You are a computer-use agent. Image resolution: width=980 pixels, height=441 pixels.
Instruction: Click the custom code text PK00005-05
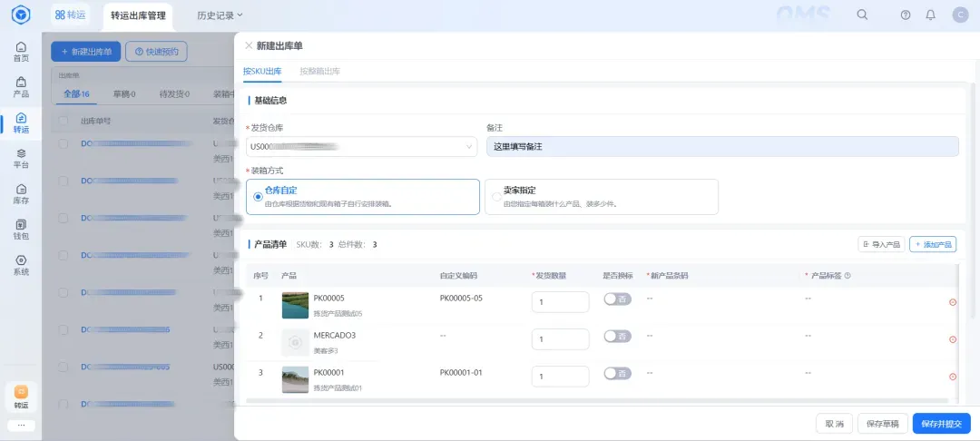coord(461,298)
